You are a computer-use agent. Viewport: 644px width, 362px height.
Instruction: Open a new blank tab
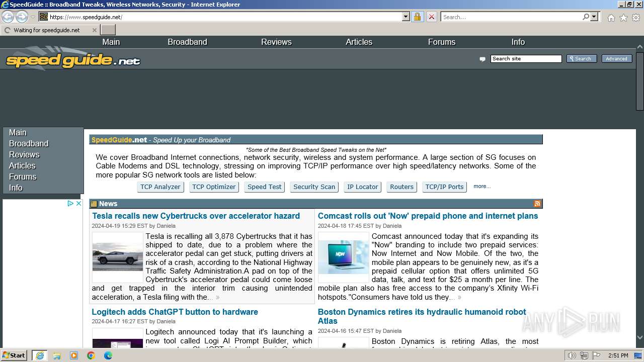click(108, 30)
